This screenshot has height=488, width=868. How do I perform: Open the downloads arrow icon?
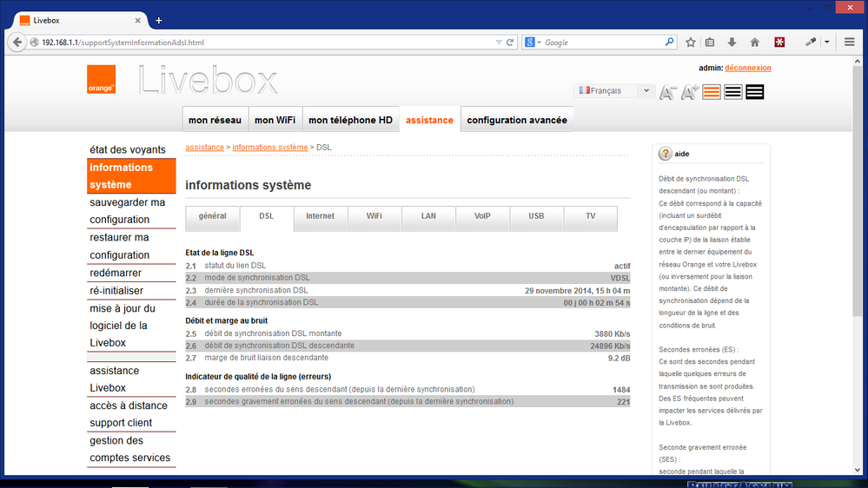[x=732, y=42]
